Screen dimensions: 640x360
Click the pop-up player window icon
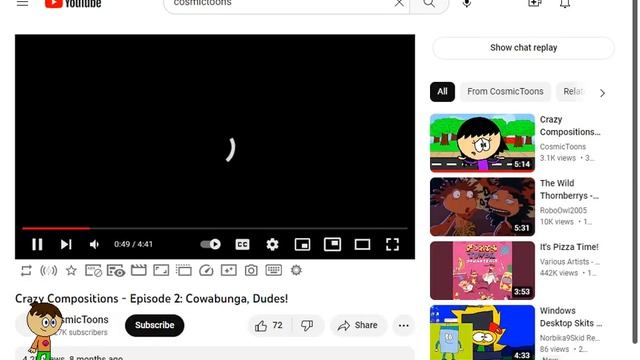[184, 270]
